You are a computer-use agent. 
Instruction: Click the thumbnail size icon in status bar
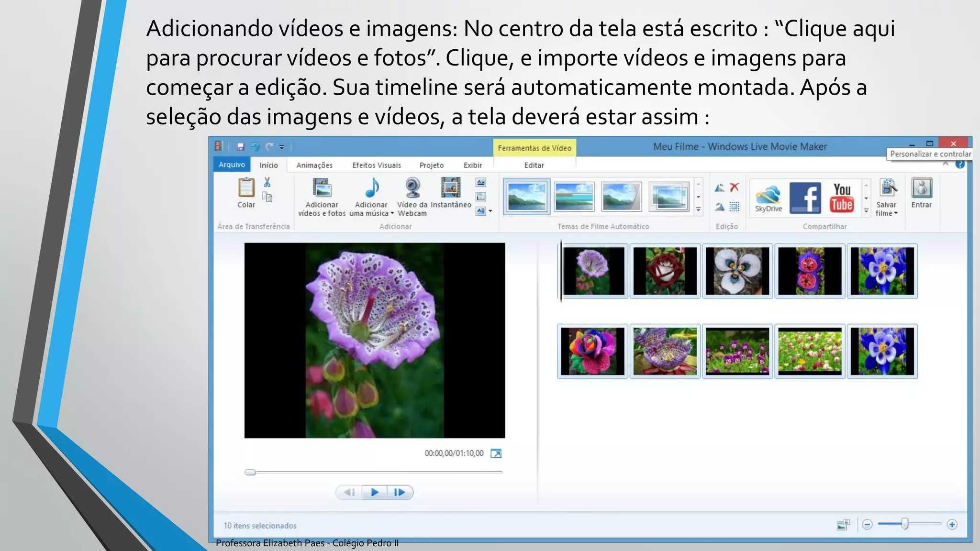(x=843, y=525)
